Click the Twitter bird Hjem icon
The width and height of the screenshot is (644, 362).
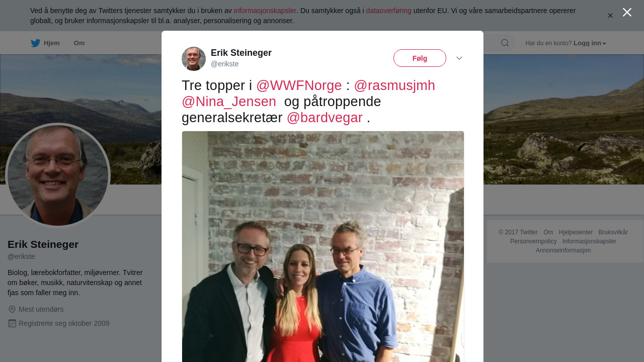coord(35,43)
